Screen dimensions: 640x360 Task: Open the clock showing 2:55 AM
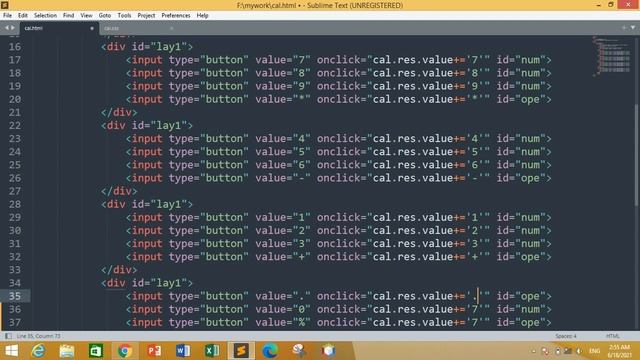pos(620,351)
